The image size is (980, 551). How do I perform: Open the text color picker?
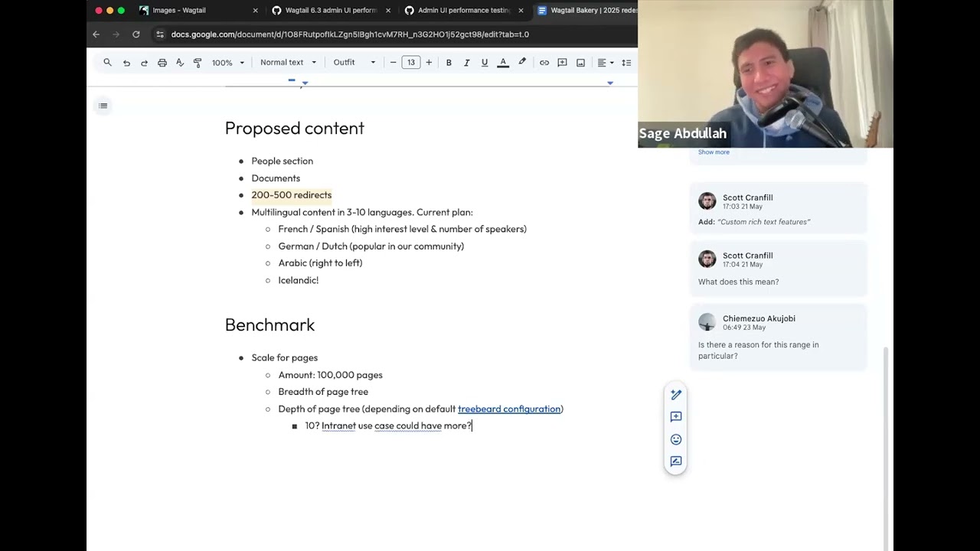pyautogui.click(x=503, y=63)
